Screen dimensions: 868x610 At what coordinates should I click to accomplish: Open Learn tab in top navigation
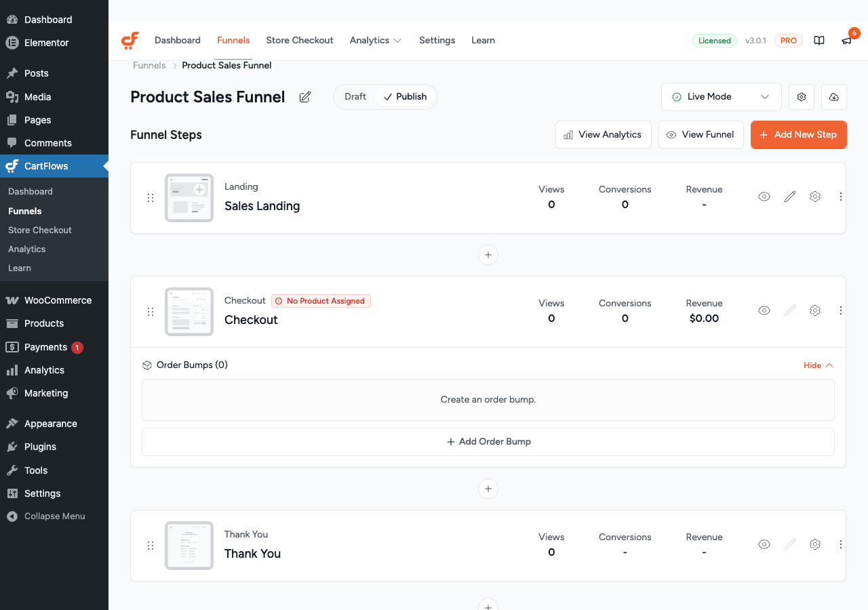pos(484,41)
